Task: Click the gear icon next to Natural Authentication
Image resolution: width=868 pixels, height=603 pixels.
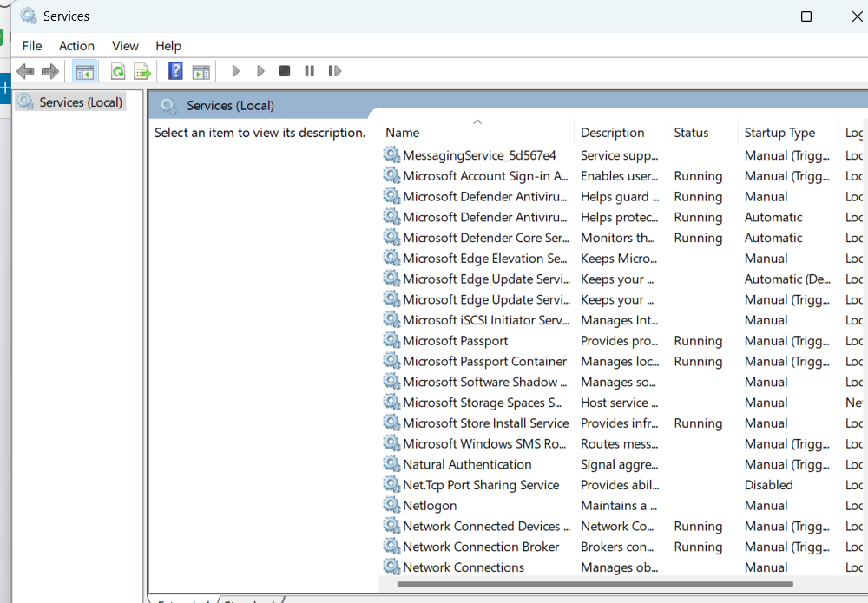Action: click(392, 463)
